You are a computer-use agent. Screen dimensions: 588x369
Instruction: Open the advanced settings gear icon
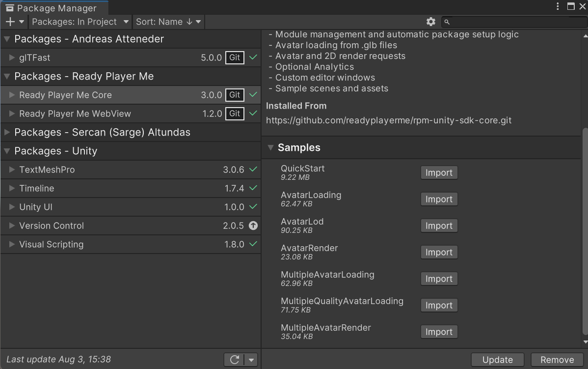pyautogui.click(x=430, y=22)
